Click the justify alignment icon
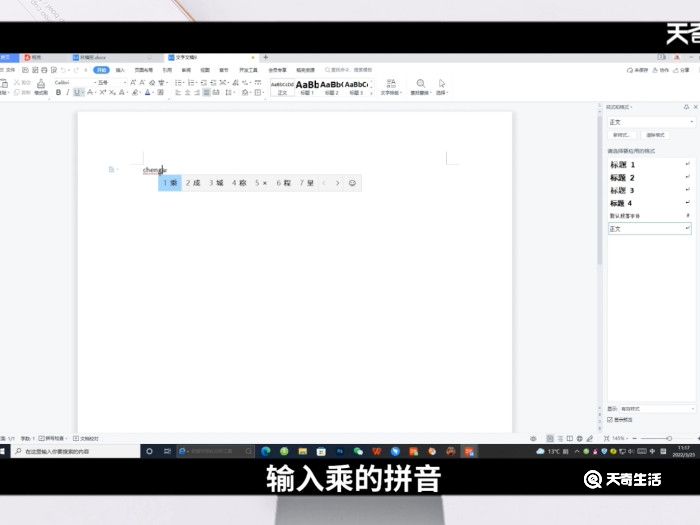The width and height of the screenshot is (700, 525). click(206, 92)
